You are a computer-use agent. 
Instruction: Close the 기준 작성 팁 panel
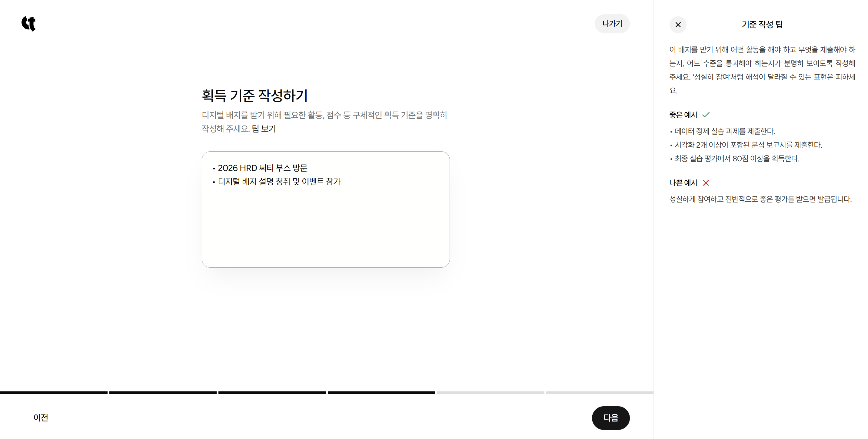pos(678,25)
